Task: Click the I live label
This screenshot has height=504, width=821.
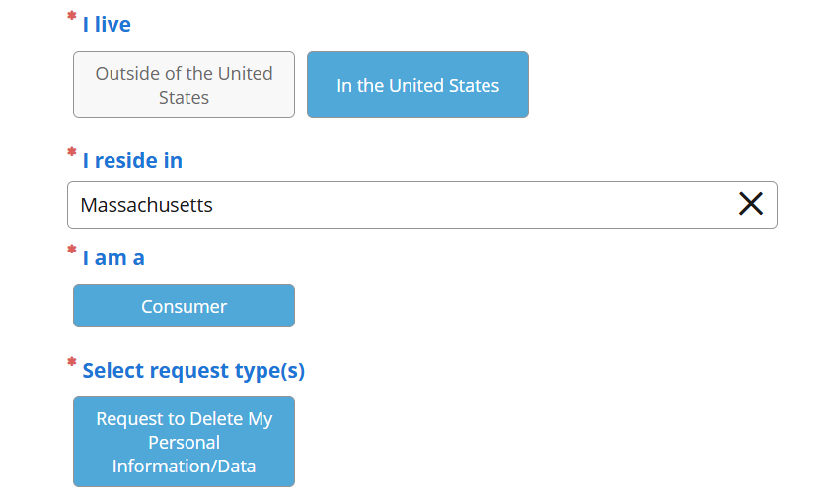Action: tap(107, 24)
